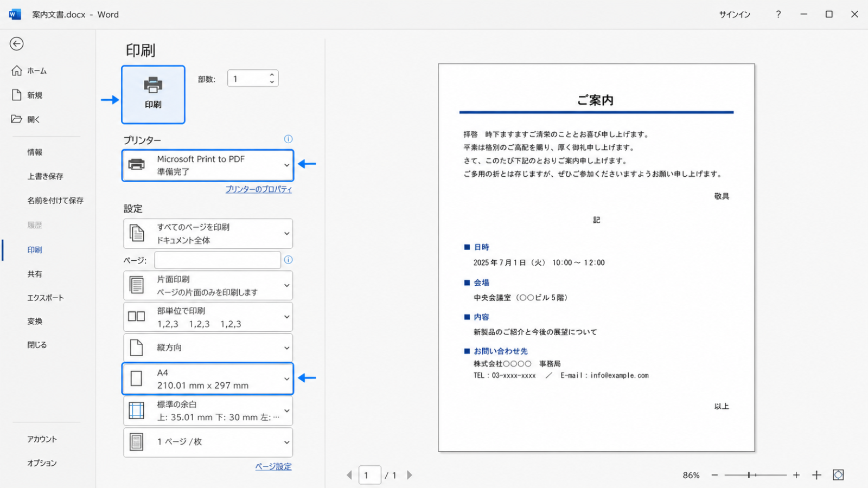Click the large print button
Image resolution: width=868 pixels, height=488 pixels.
pyautogui.click(x=153, y=95)
